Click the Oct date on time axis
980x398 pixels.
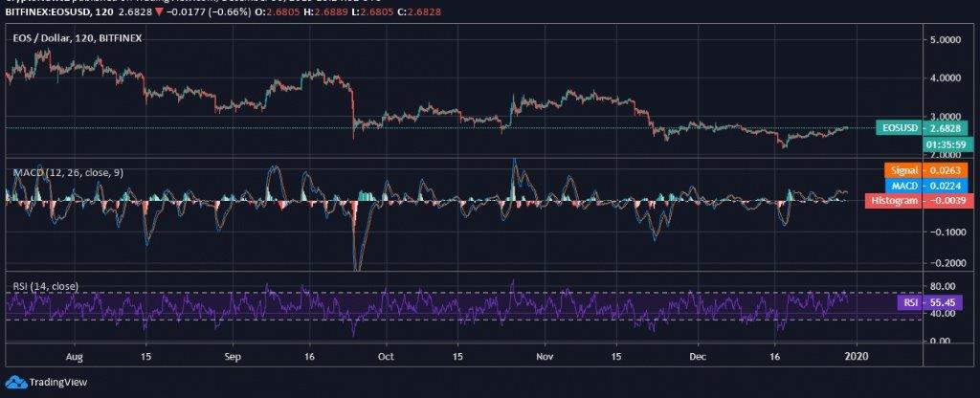coord(386,355)
